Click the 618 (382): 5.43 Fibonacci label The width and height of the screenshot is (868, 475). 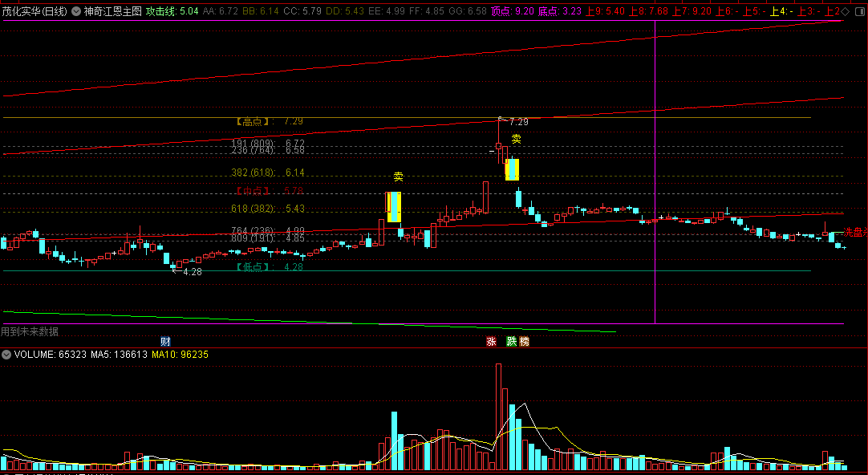coord(268,209)
